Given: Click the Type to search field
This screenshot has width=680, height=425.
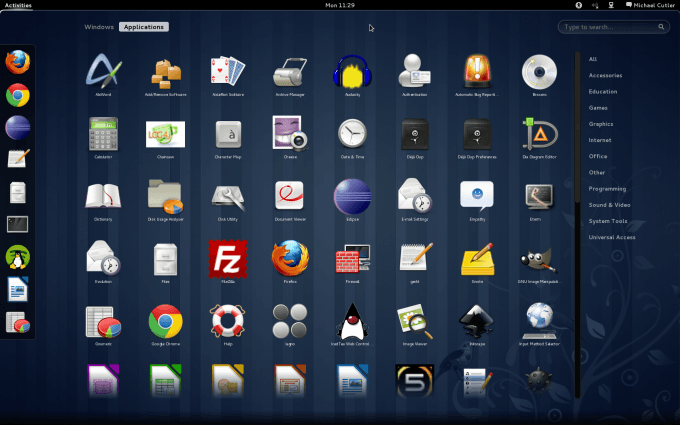Looking at the screenshot, I should click(614, 27).
